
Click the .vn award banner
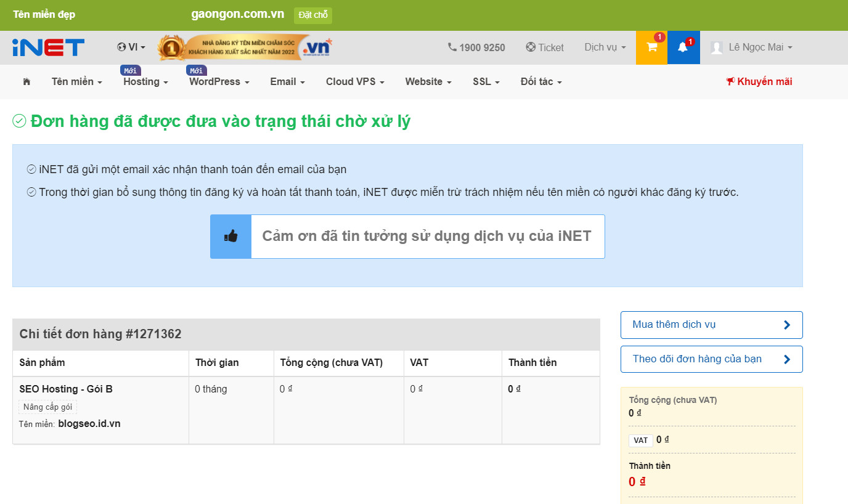[245, 47]
